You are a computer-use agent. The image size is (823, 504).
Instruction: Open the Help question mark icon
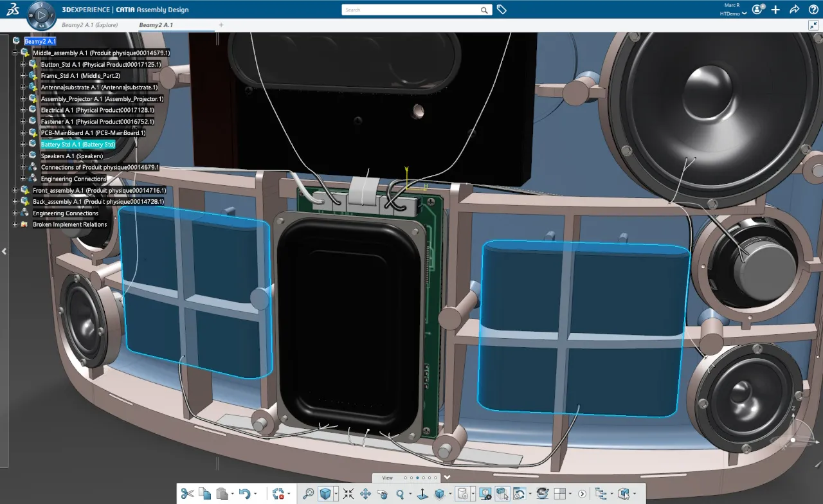pos(813,10)
